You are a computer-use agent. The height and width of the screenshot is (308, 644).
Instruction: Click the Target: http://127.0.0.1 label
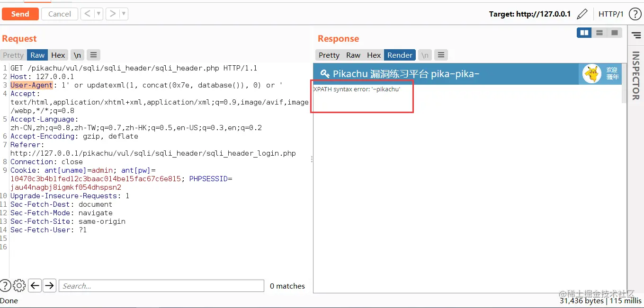coord(530,14)
